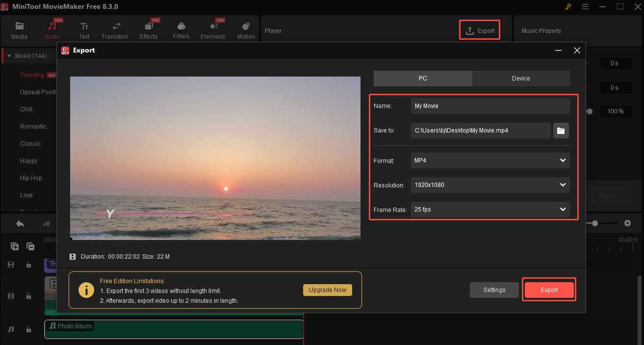The image size is (644, 345).
Task: Open the Resolution dropdown showing 1920x1080
Action: (490, 185)
